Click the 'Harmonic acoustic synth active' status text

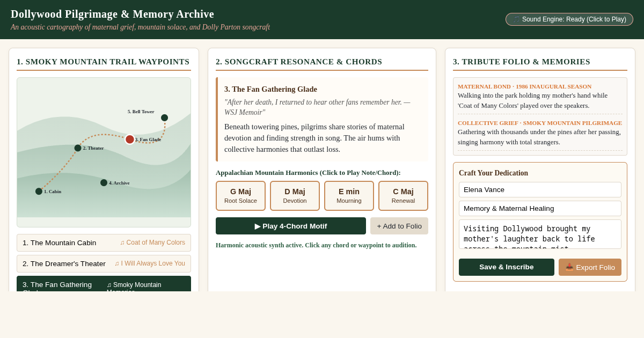(x=316, y=245)
